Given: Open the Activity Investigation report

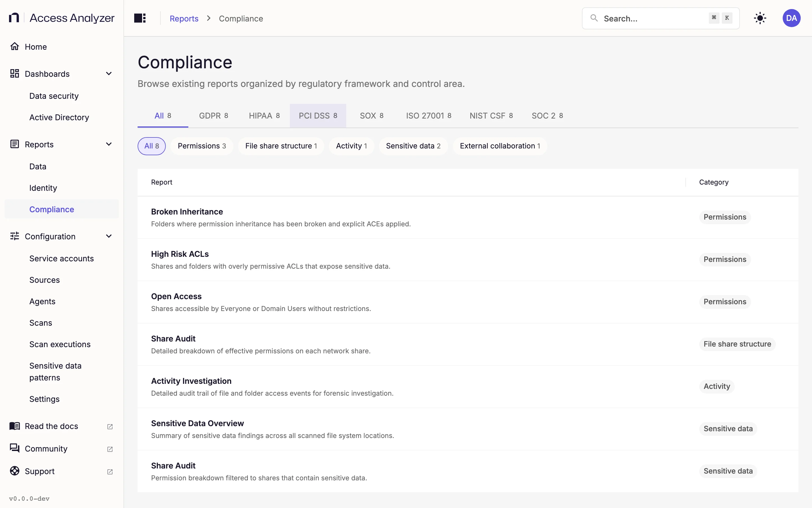Looking at the screenshot, I should (x=468, y=387).
